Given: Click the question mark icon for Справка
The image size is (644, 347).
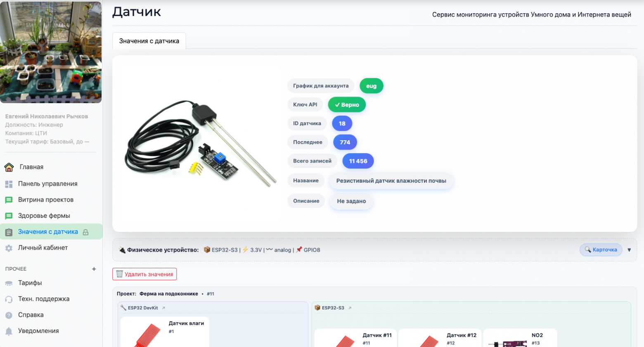Looking at the screenshot, I should point(9,315).
